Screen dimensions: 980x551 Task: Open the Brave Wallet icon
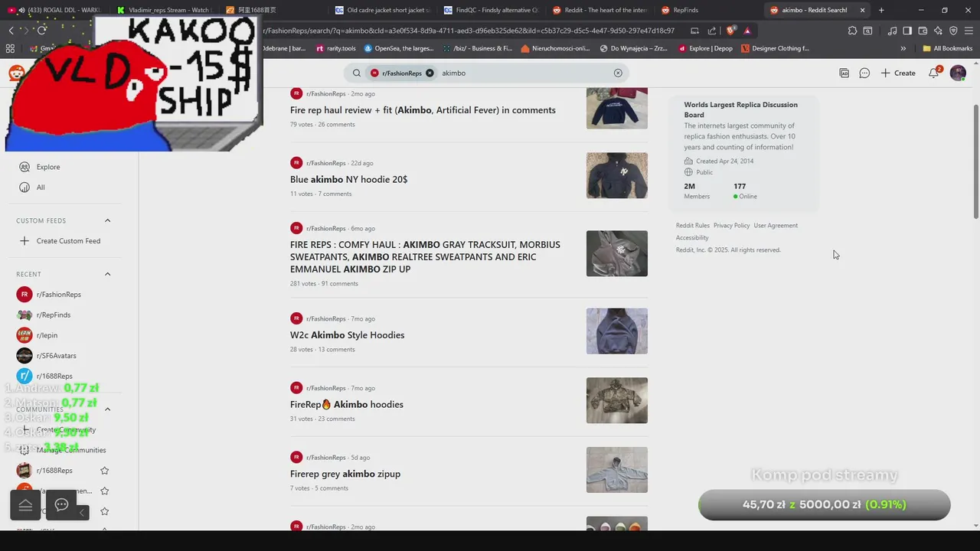tap(923, 31)
